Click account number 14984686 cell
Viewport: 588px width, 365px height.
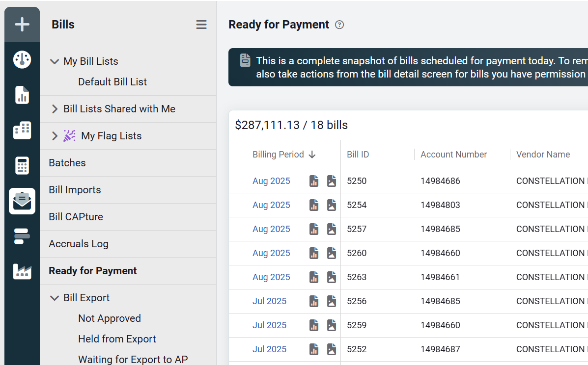point(440,181)
